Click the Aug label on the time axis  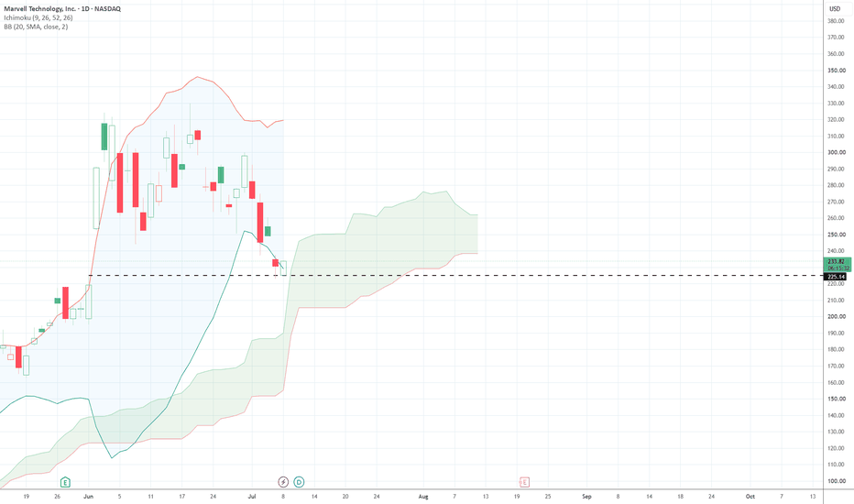pyautogui.click(x=423, y=497)
